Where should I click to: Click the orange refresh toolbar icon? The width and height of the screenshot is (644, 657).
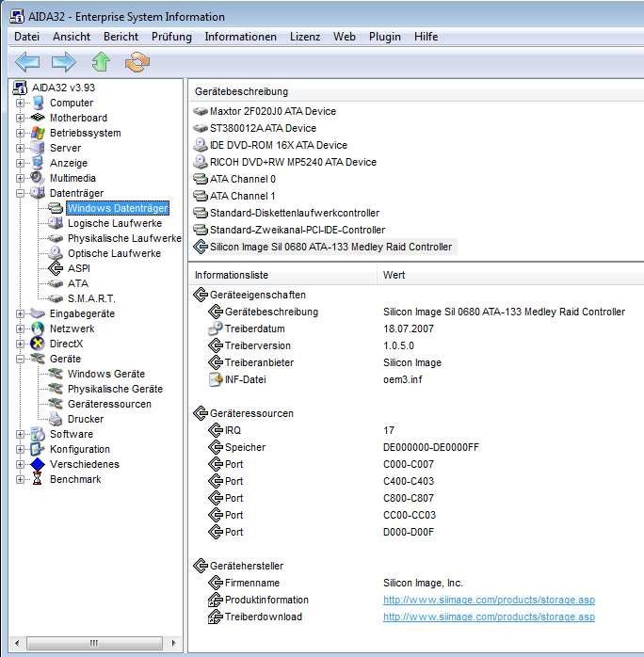[137, 62]
